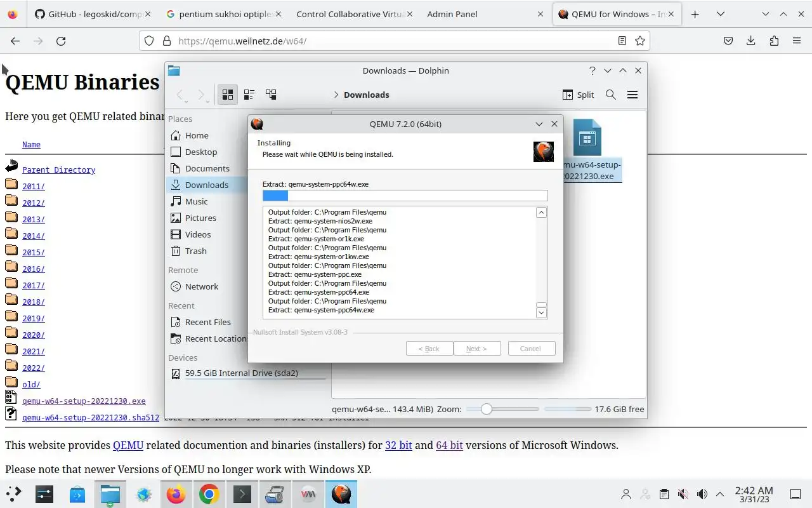Click the show desktop button
The image size is (812, 508).
tap(795, 494)
